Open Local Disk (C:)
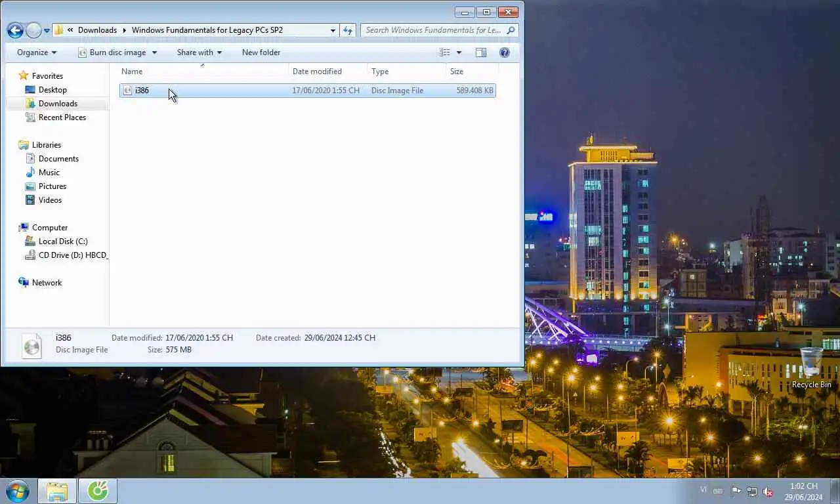 coord(63,241)
